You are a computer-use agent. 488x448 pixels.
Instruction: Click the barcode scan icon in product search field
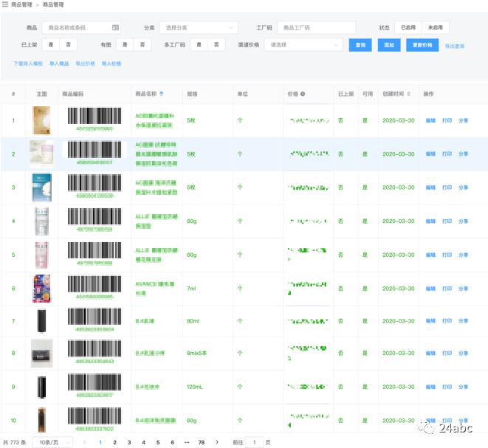[115, 27]
